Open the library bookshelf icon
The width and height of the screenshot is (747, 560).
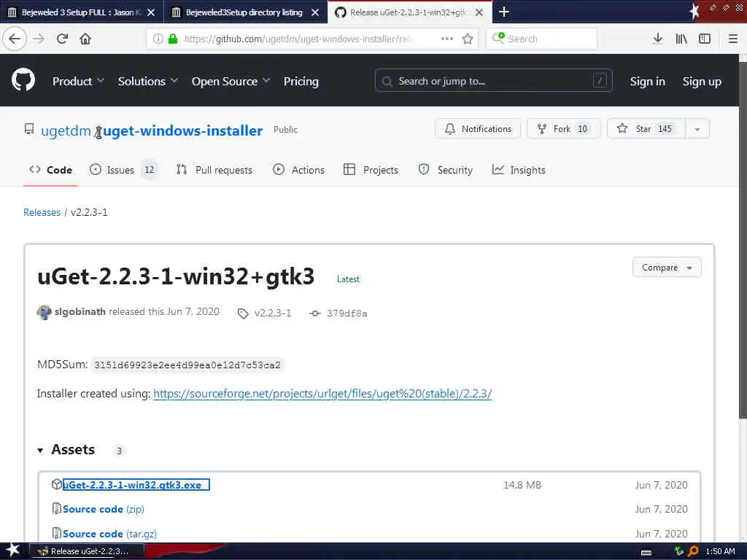coord(681,39)
